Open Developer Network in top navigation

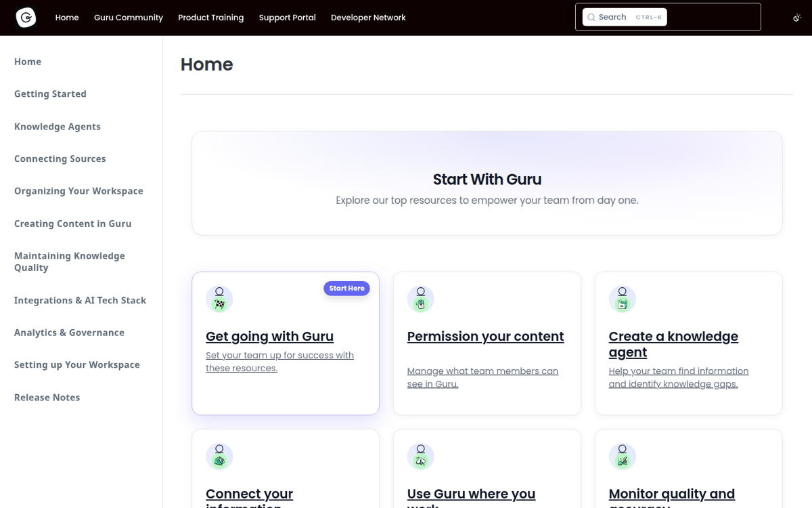368,18
